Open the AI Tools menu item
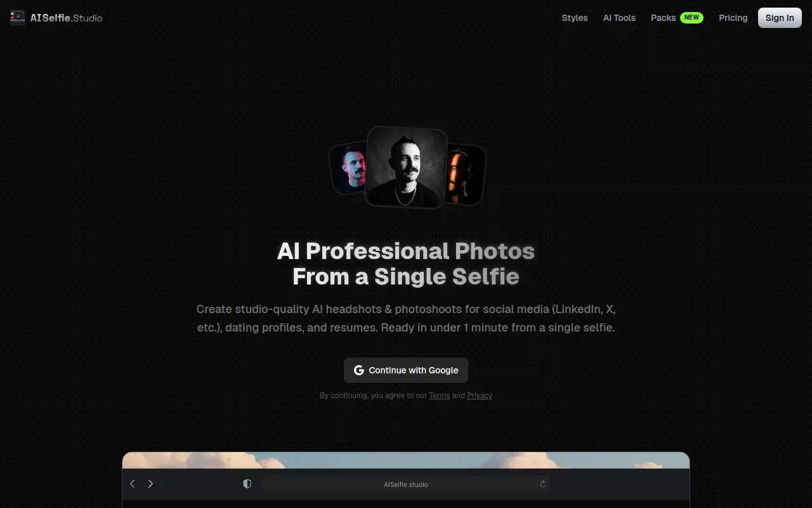 [619, 18]
